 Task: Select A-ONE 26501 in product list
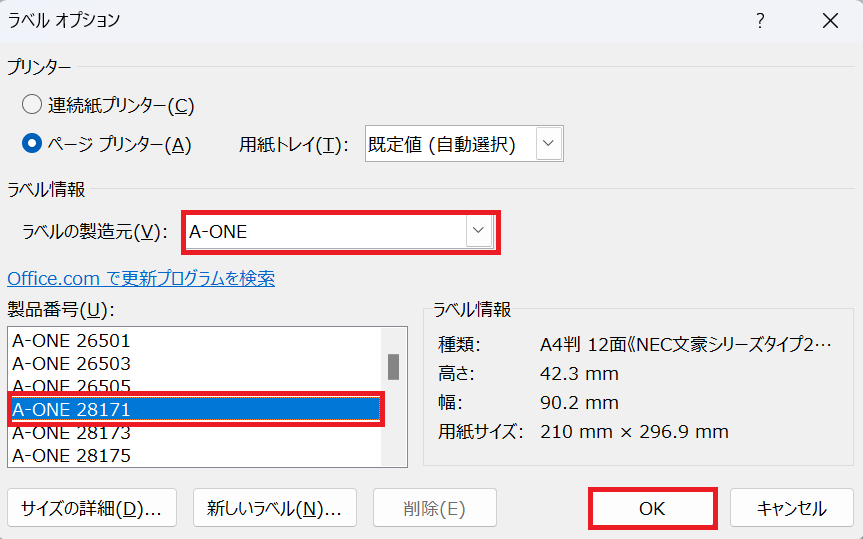click(196, 341)
